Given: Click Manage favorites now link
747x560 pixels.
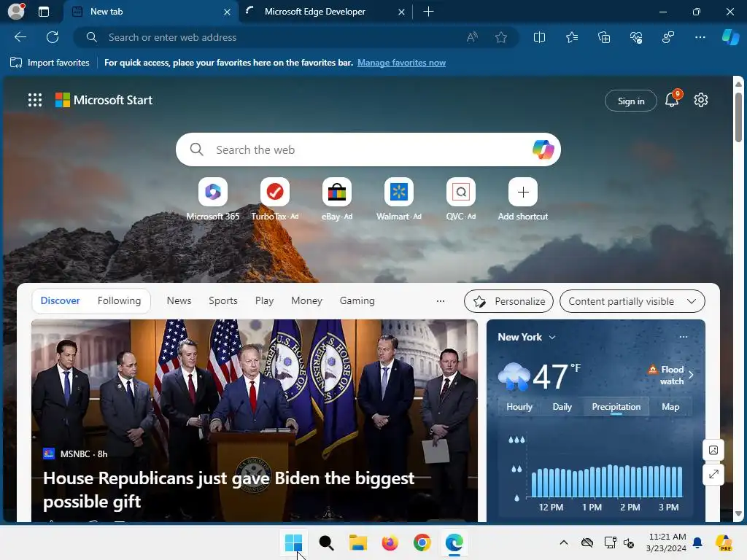Looking at the screenshot, I should tap(401, 63).
